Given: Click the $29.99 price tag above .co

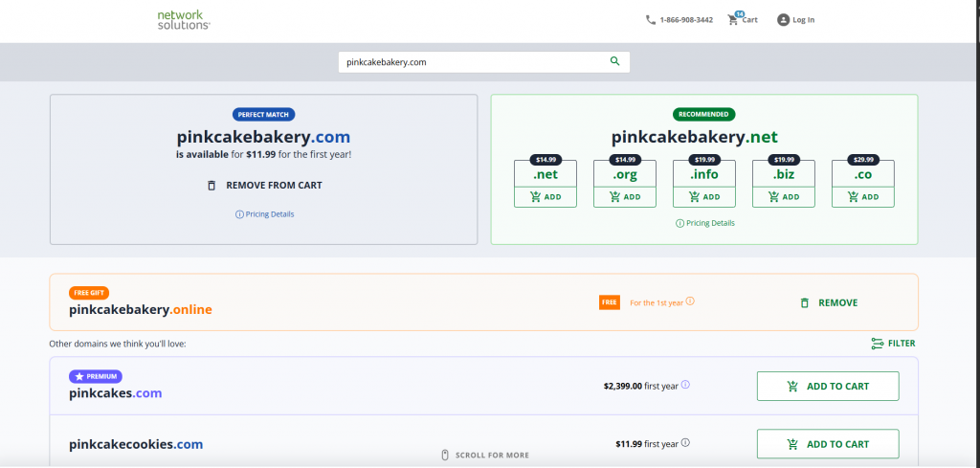Looking at the screenshot, I should coord(862,160).
